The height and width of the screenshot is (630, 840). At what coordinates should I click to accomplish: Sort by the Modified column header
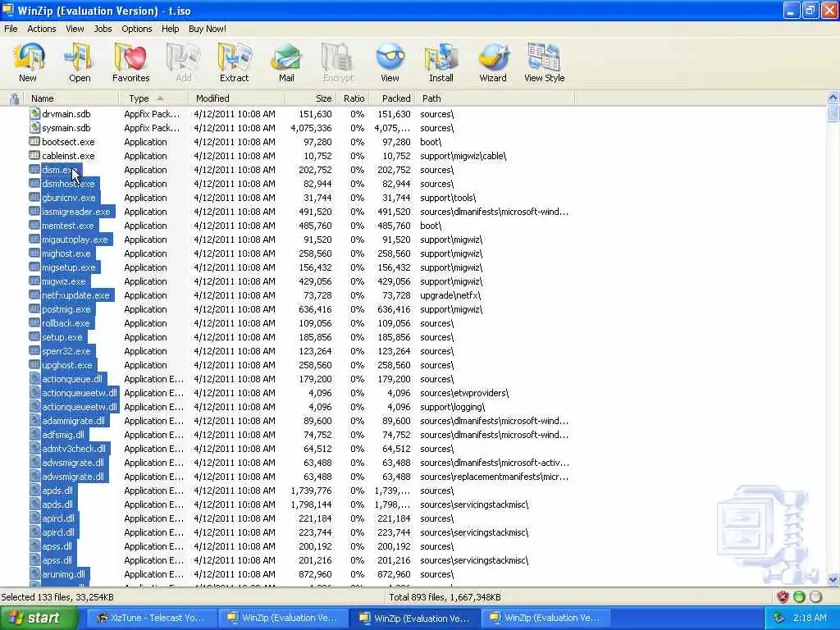(237, 98)
